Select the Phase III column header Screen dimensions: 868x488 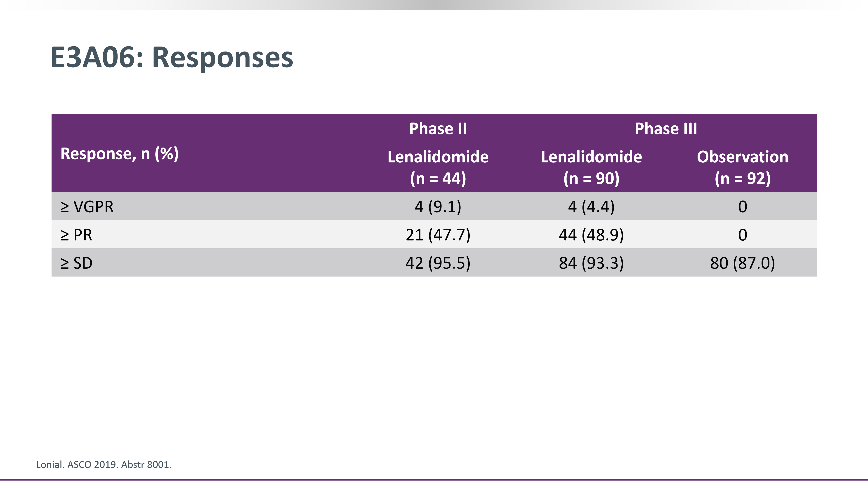click(666, 128)
